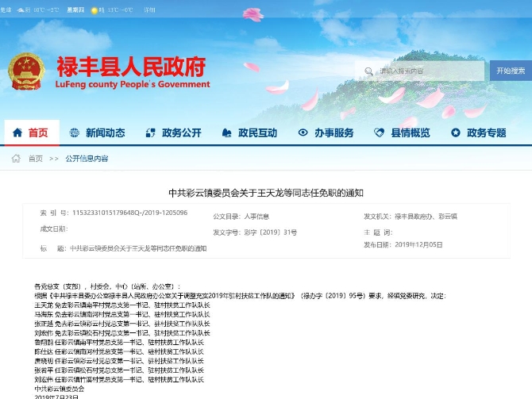Click the group icon beside 县情概览
532x399 pixels.
click(x=378, y=132)
